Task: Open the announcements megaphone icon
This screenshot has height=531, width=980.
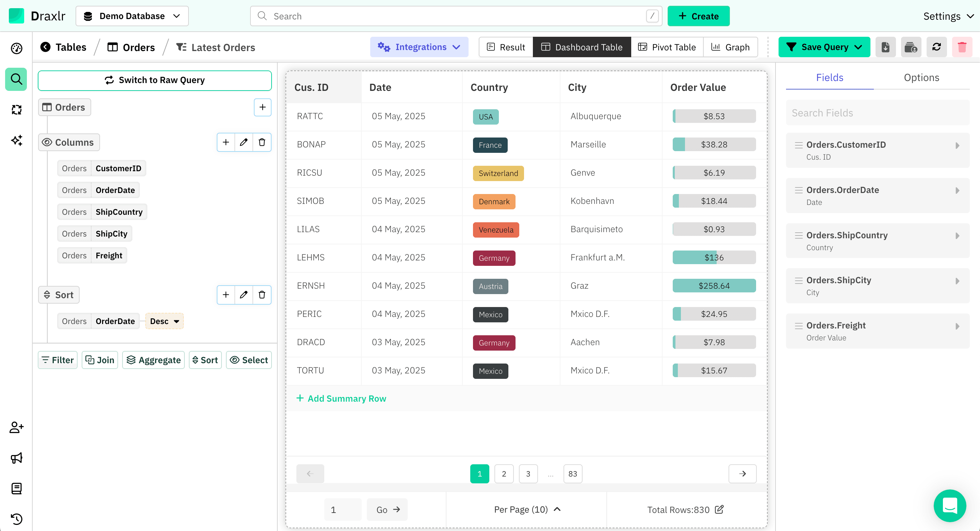Action: coord(16,458)
